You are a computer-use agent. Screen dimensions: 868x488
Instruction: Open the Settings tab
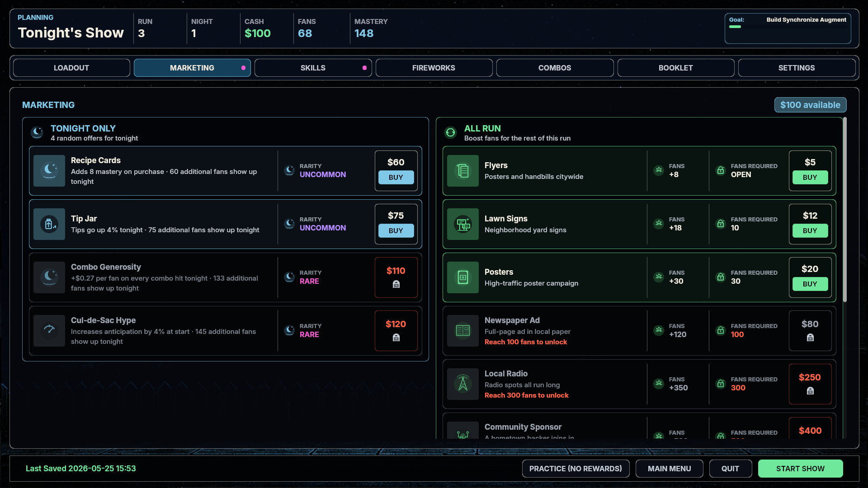[x=797, y=68]
